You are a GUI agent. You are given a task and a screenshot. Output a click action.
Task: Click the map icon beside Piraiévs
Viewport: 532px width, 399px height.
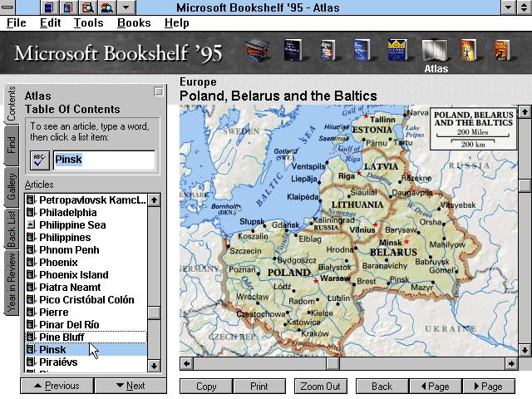tap(31, 362)
